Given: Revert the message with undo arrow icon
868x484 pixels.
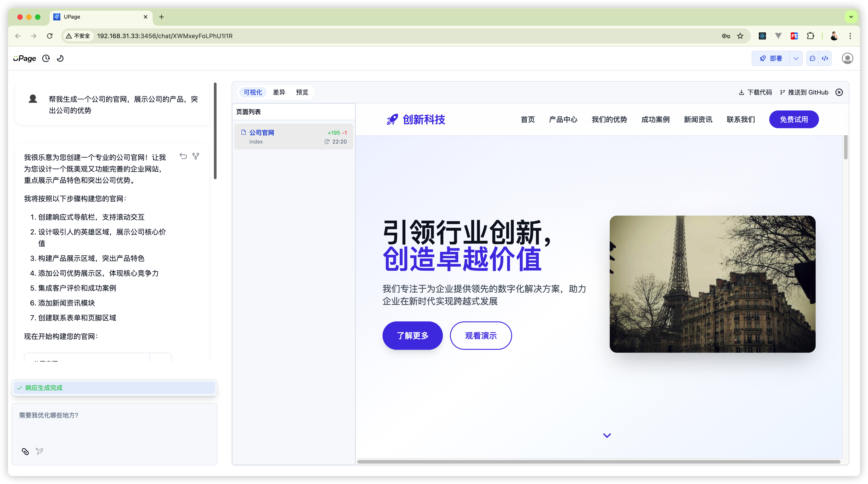Looking at the screenshot, I should [183, 156].
